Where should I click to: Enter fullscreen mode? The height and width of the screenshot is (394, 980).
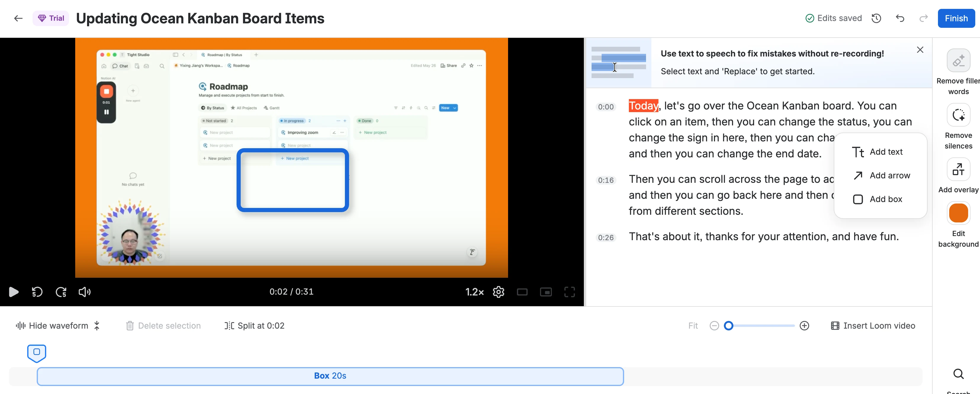click(x=569, y=292)
